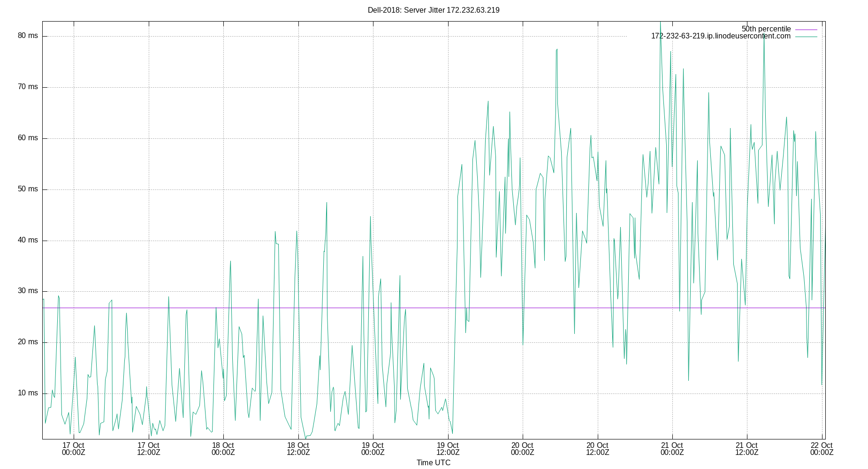This screenshot has height=469, width=868.
Task: Click the "17 Oct 00:00Z" time label
Action: tap(74, 449)
